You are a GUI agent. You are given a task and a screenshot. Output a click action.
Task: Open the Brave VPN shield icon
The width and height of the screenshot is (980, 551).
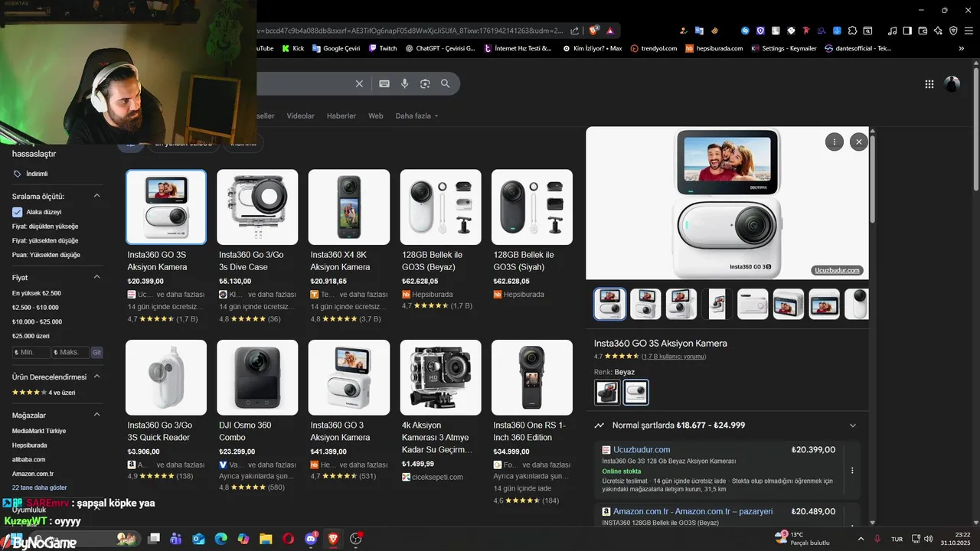(953, 31)
